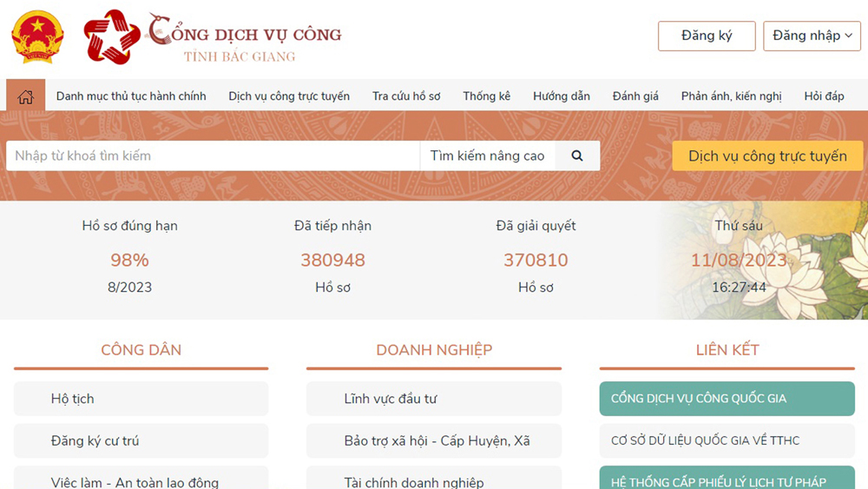Open Phản ánh, kiến nghị menu
Viewport: 868px width, 489px height.
click(x=731, y=96)
